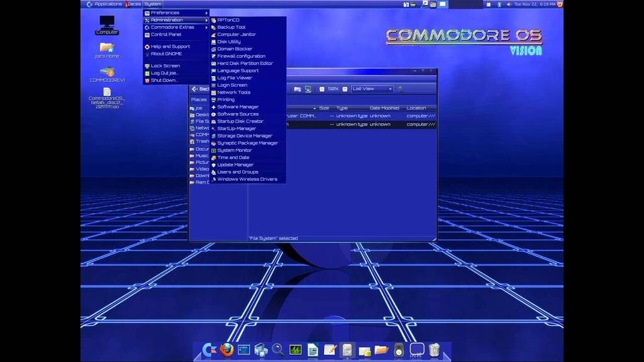The image size is (644, 362).
Task: Click the magnifying glass search icon in the dock
Action: (276, 350)
